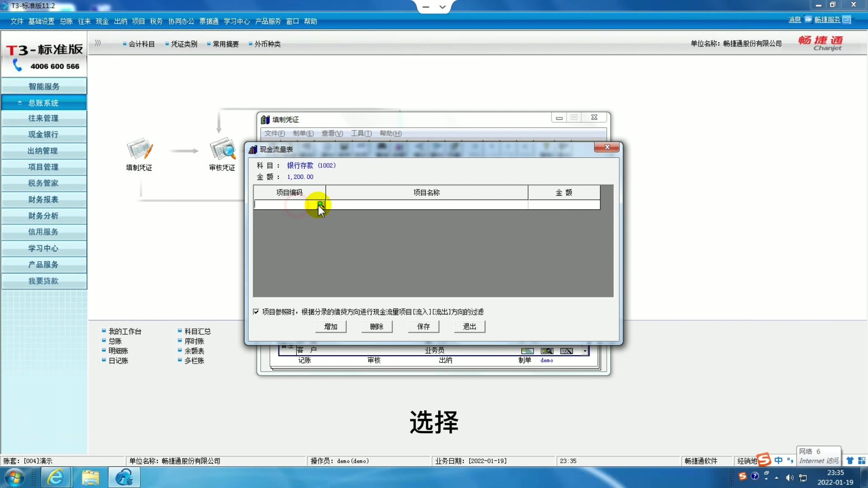
Task: Open the 现金 menu
Action: (x=102, y=21)
